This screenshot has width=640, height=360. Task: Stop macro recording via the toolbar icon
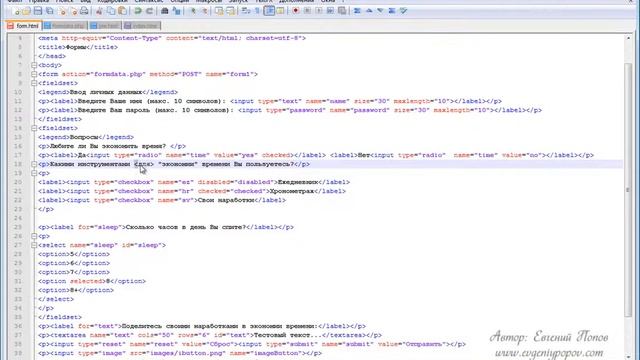[307, 11]
